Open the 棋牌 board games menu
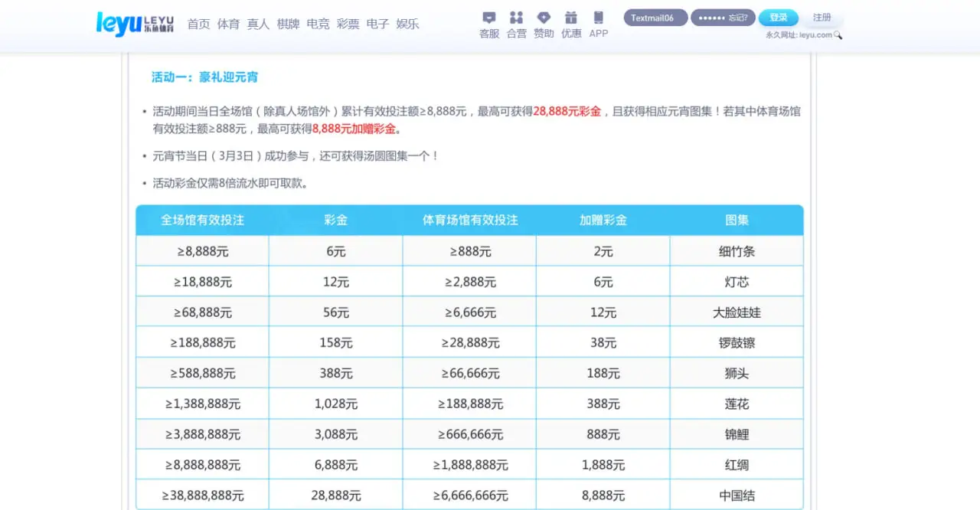This screenshot has height=510, width=980. (x=288, y=24)
